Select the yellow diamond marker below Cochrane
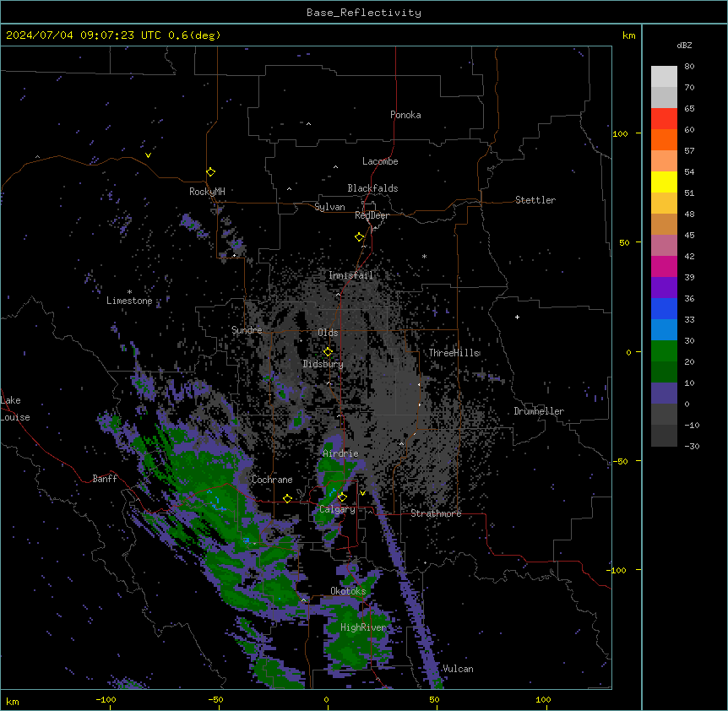The image size is (728, 711). [287, 499]
